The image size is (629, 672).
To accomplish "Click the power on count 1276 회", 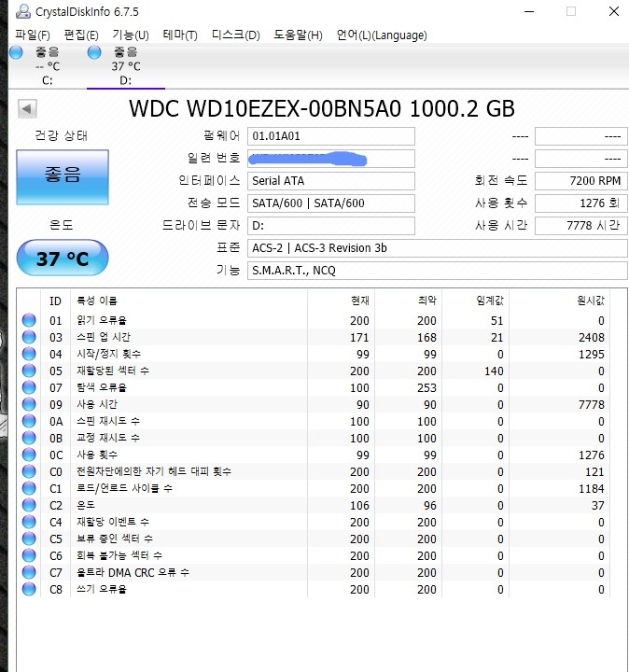I will point(581,203).
